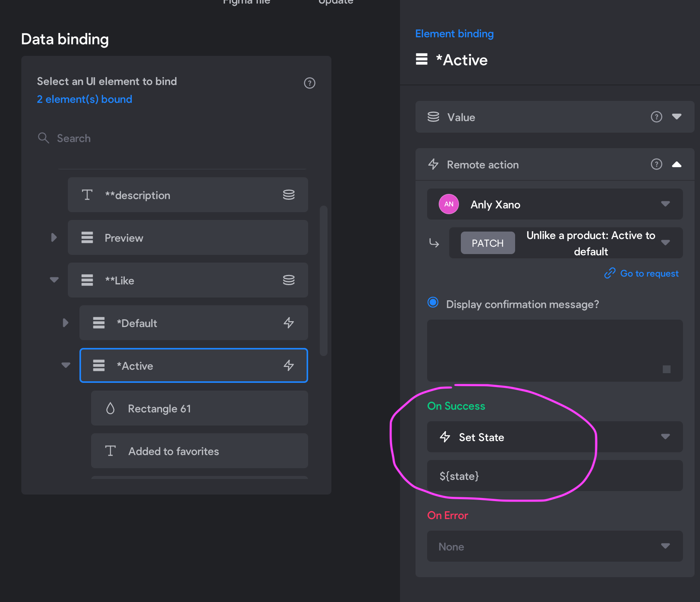Image resolution: width=700 pixels, height=602 pixels.
Task: Click help icon beside Select an UI element
Action: (x=309, y=83)
